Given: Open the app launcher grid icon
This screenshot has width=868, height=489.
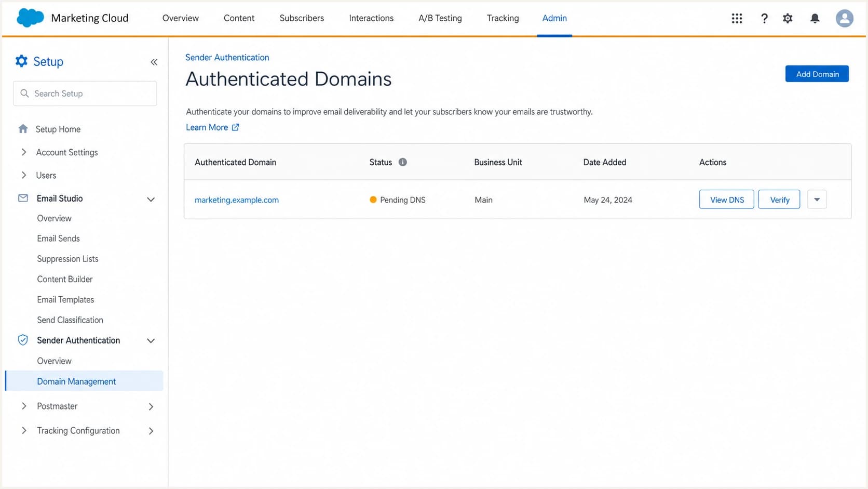Looking at the screenshot, I should click(737, 18).
